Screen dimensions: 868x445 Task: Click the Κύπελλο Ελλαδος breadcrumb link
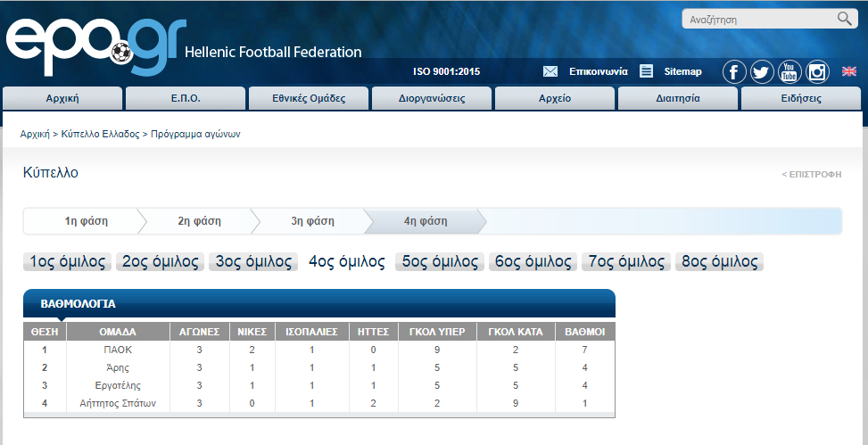tap(100, 134)
